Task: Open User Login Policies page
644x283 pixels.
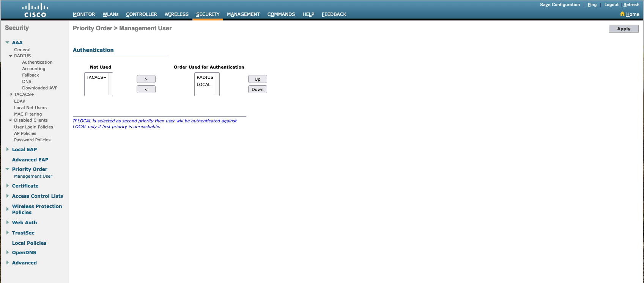Action: pos(33,127)
